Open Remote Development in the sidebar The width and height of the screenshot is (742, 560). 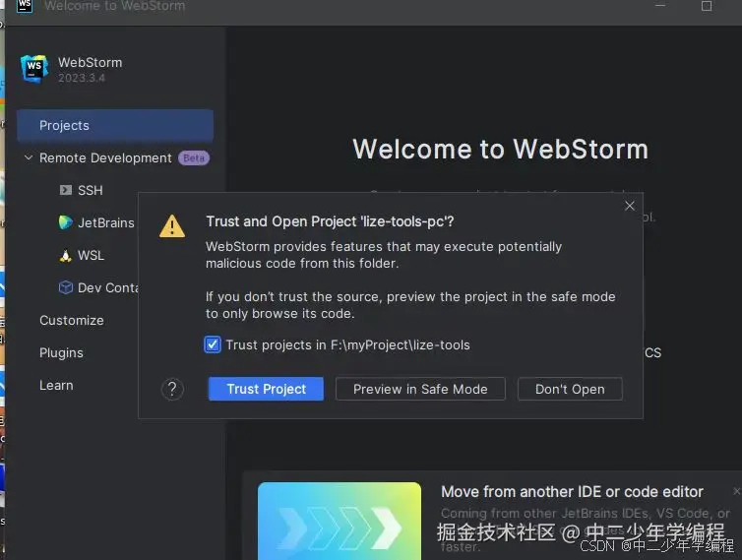105,157
